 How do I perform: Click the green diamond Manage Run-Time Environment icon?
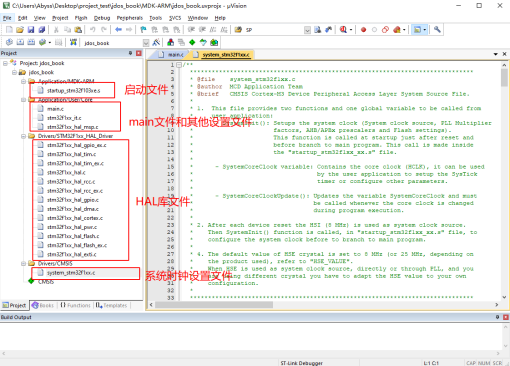(192, 42)
